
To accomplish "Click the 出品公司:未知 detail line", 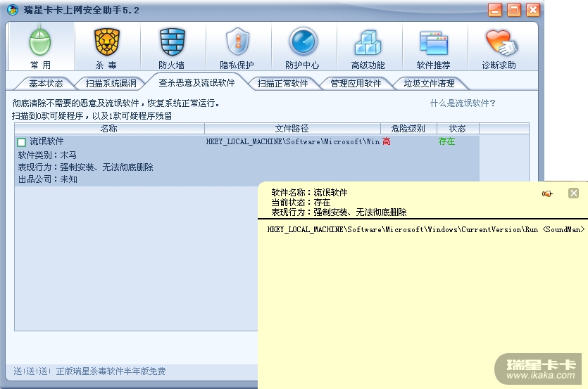I will point(48,179).
